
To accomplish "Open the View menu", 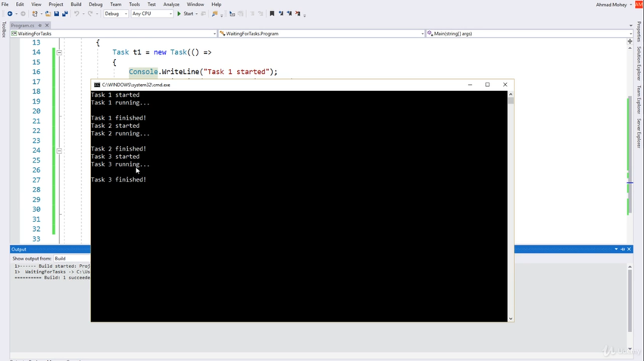I will (x=36, y=4).
